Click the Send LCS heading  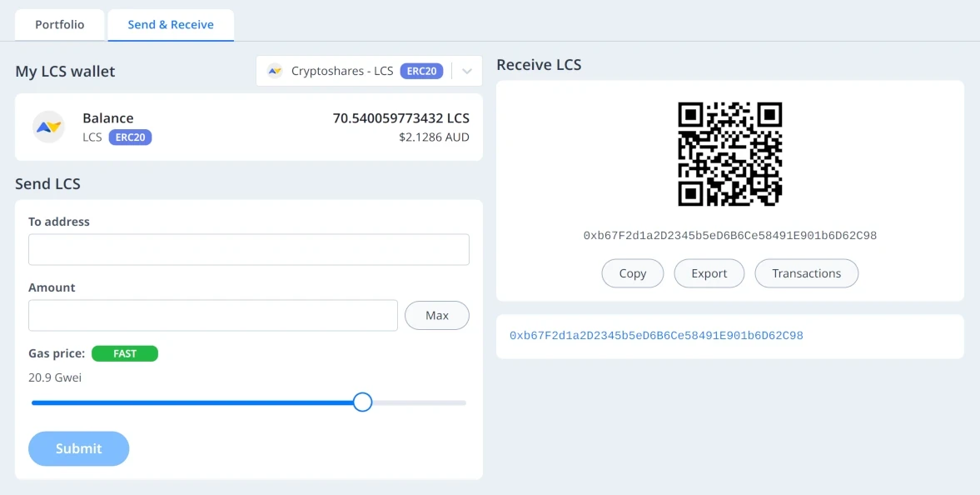coord(47,184)
